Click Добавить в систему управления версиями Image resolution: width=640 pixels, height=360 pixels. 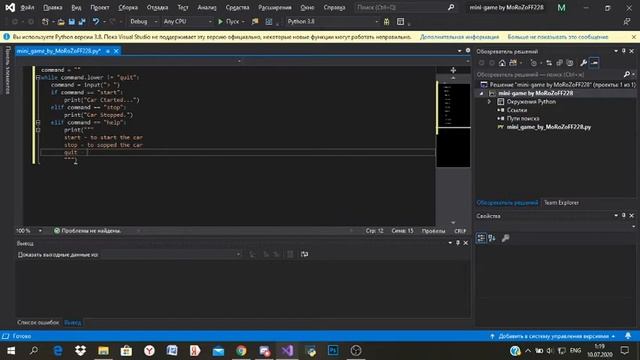pos(553,336)
